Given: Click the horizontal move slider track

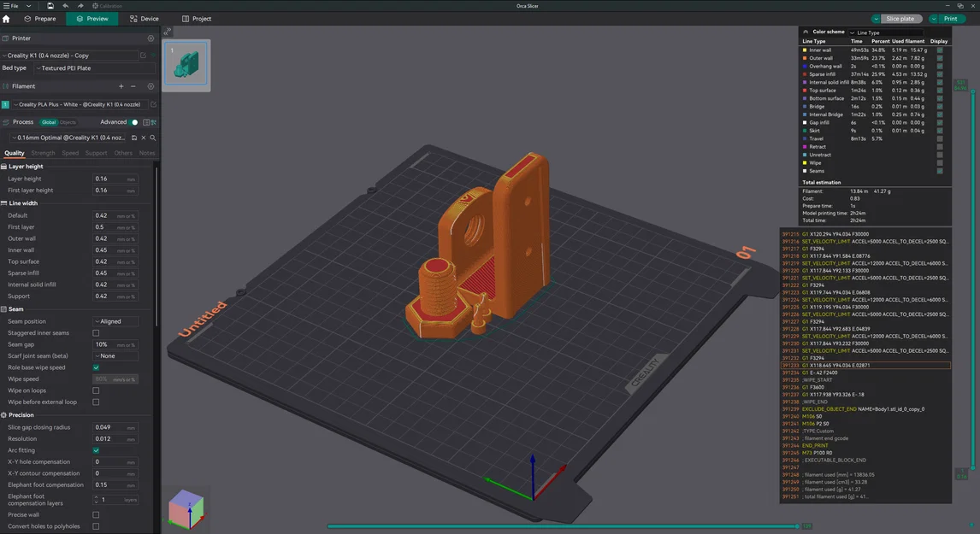Looking at the screenshot, I should 563,525.
